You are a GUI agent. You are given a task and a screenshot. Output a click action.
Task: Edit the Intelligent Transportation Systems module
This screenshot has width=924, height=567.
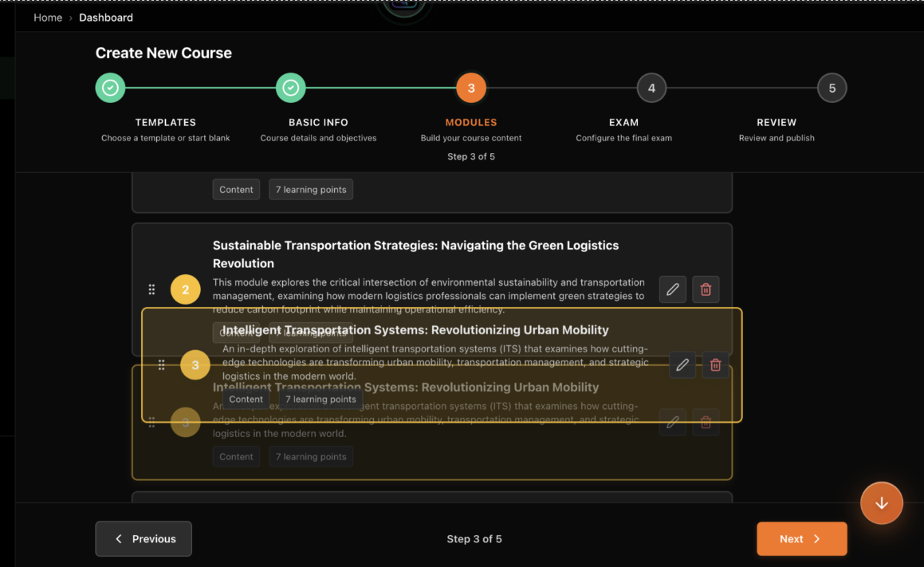click(x=682, y=364)
